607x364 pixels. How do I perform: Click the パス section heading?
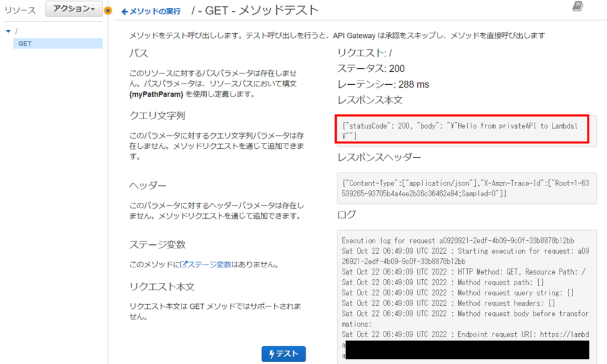[139, 53]
